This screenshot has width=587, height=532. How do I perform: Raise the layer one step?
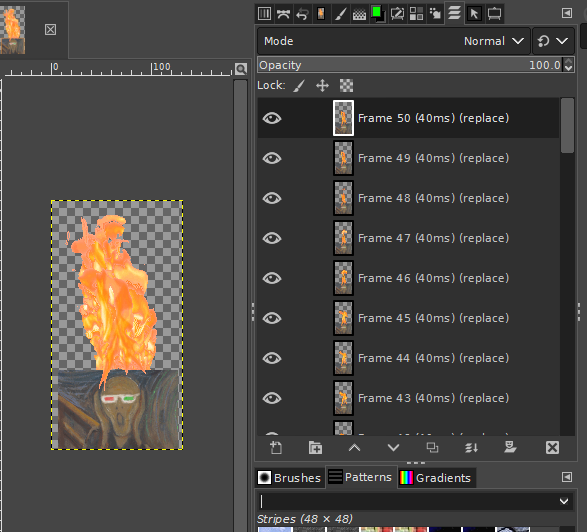[355, 447]
